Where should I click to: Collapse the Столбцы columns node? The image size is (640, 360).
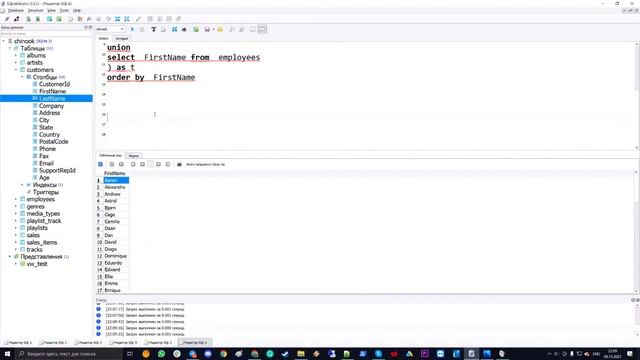pos(22,77)
